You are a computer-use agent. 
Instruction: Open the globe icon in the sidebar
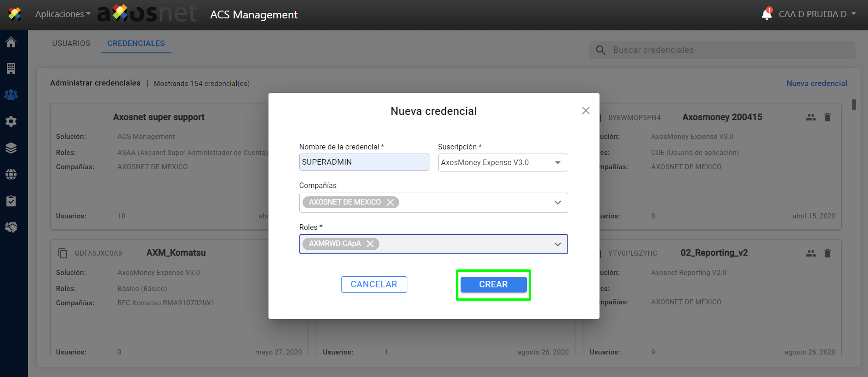11,174
